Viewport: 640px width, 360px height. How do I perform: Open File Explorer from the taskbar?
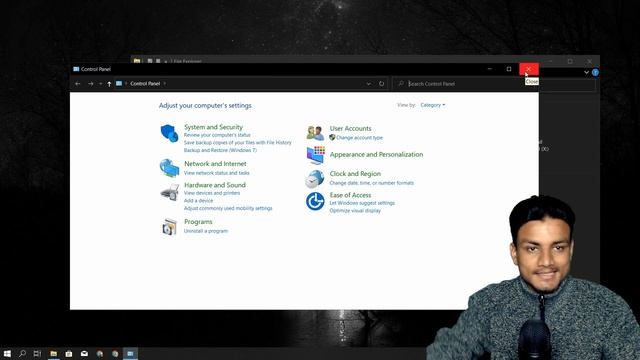(x=53, y=353)
